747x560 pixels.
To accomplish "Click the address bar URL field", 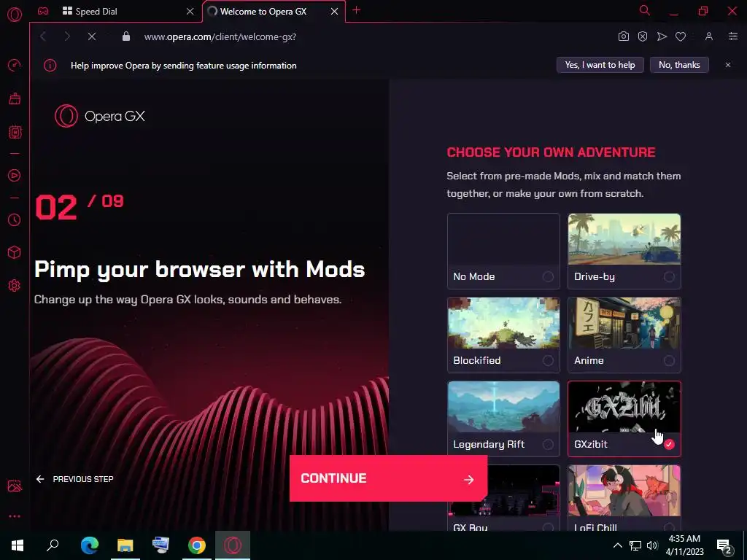I will [x=220, y=36].
